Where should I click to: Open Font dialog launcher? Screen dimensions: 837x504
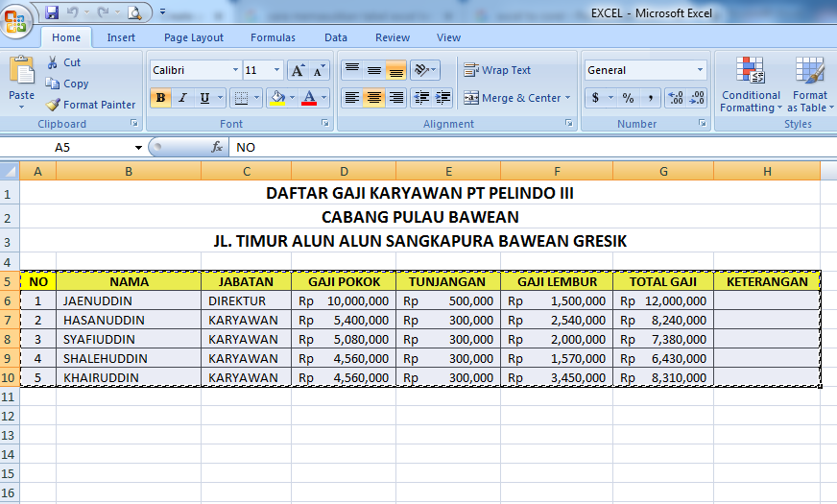[325, 123]
